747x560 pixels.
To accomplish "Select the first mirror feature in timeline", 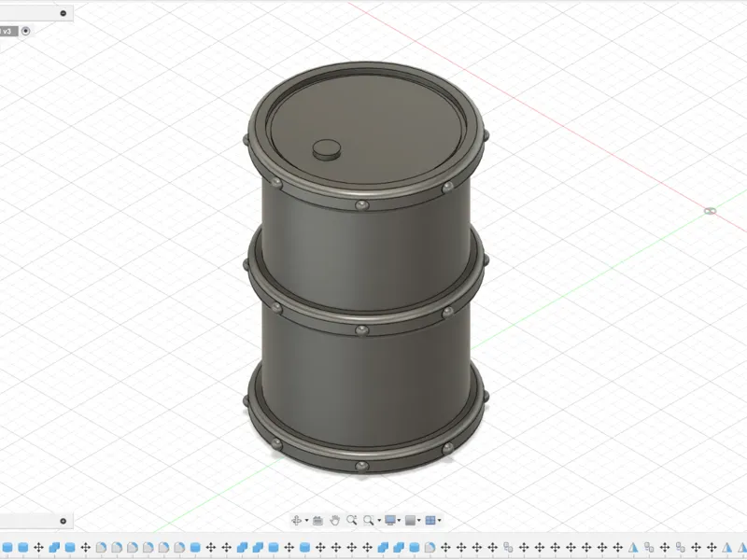I will tap(633, 548).
